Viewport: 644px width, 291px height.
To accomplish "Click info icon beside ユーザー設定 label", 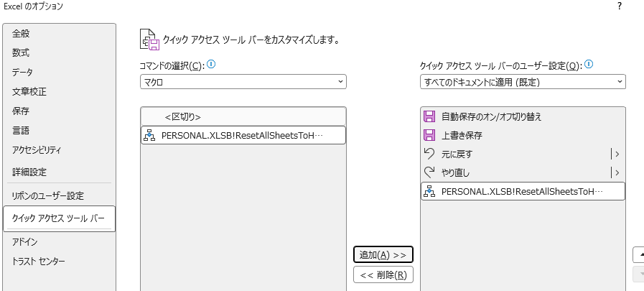I will [x=589, y=64].
